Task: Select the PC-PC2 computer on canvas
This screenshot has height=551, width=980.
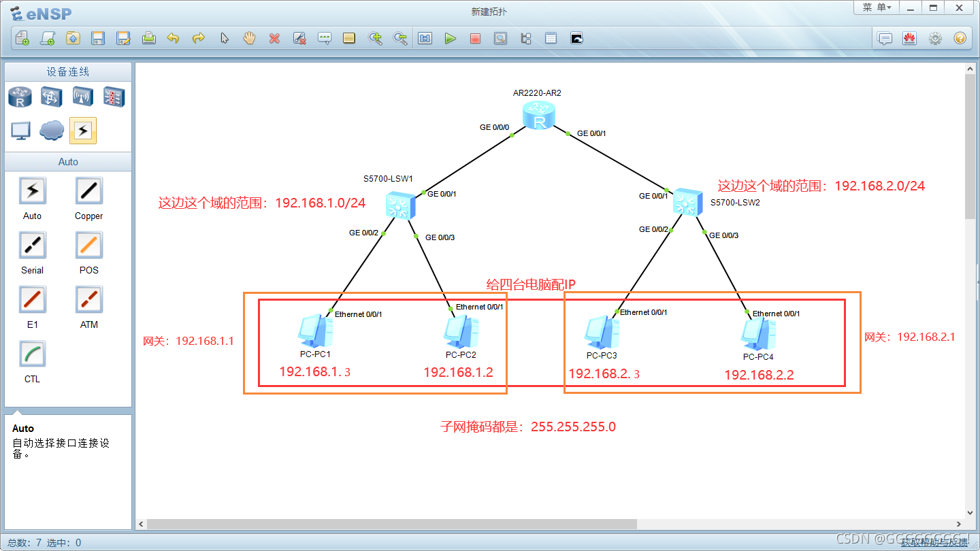Action: click(x=460, y=331)
